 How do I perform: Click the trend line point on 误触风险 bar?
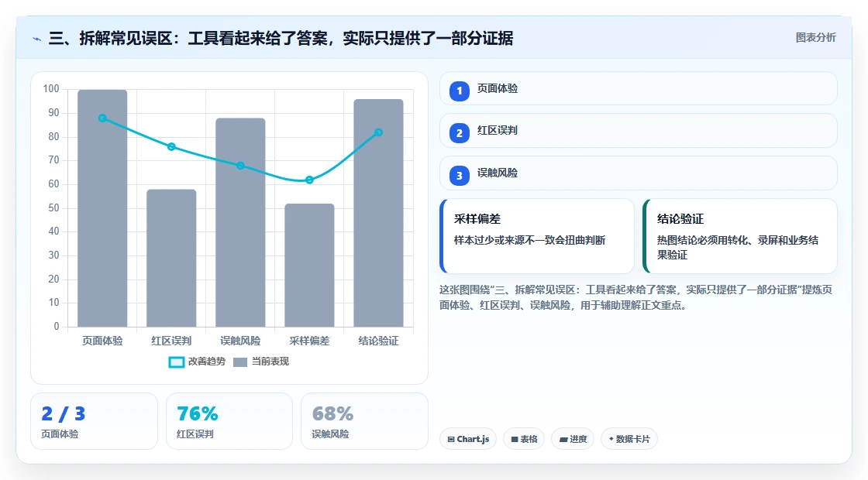point(240,166)
